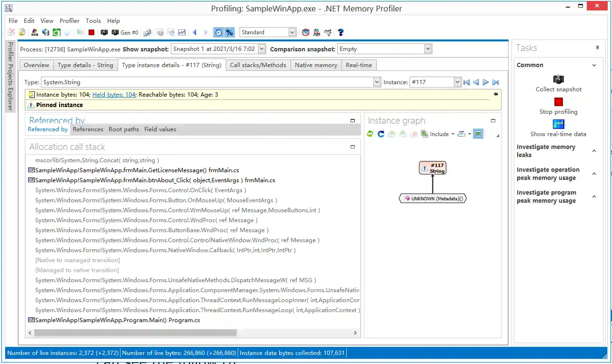The image size is (612, 364).
Task: Click the blue question mark help icon
Action: click(x=341, y=32)
